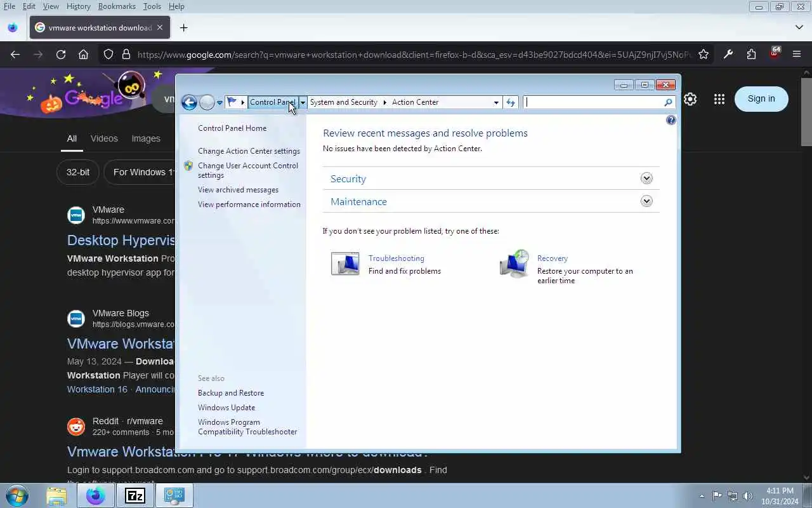812x508 pixels.
Task: Open the 7-Zip taskbar icon
Action: coord(134,495)
